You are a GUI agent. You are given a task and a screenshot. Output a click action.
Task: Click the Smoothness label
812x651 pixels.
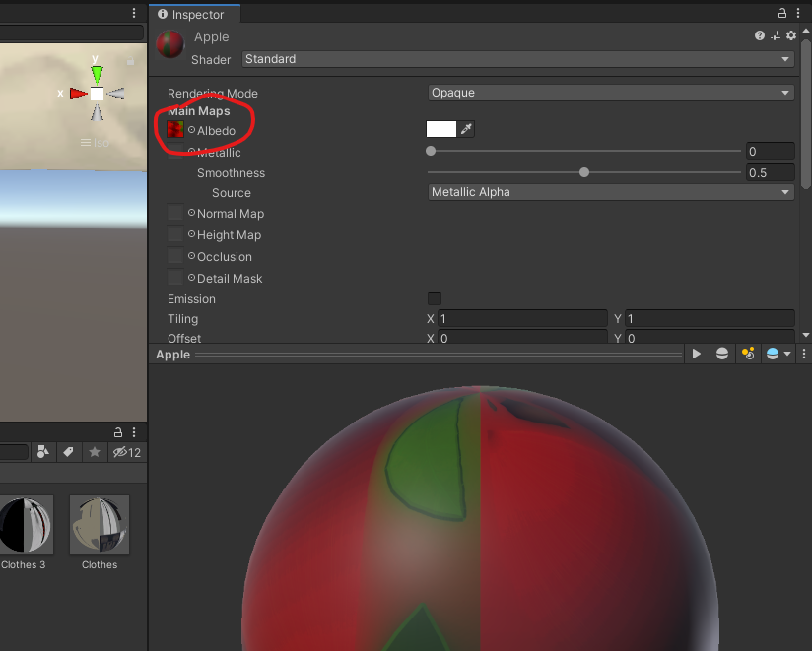click(231, 172)
